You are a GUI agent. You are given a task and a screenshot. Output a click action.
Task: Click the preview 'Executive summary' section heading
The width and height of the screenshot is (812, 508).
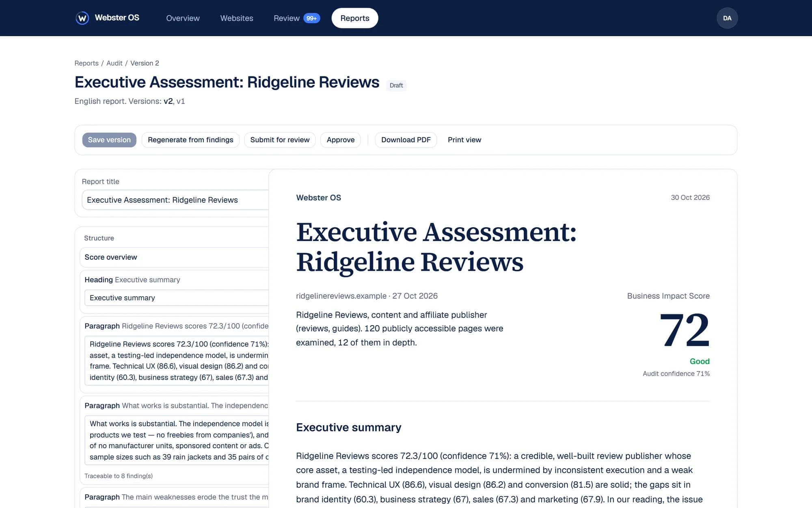pos(349,428)
